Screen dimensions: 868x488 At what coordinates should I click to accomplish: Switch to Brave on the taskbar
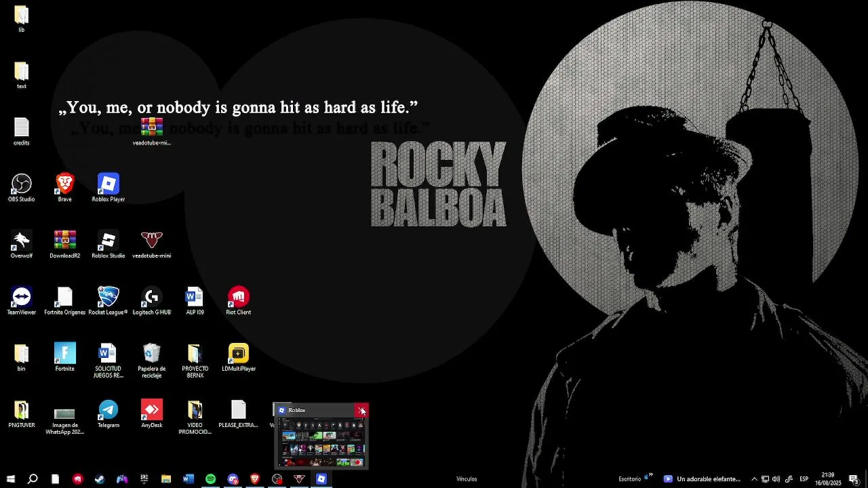(255, 479)
